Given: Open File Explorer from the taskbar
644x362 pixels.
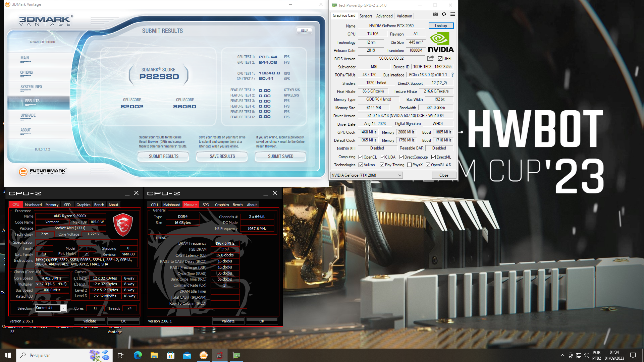Looking at the screenshot, I should click(x=154, y=355).
